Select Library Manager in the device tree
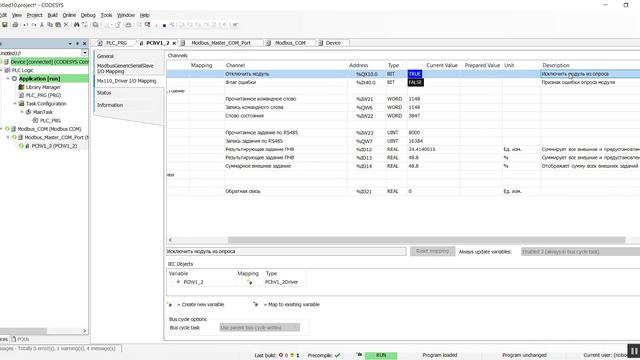The height and width of the screenshot is (360, 640). coord(43,87)
